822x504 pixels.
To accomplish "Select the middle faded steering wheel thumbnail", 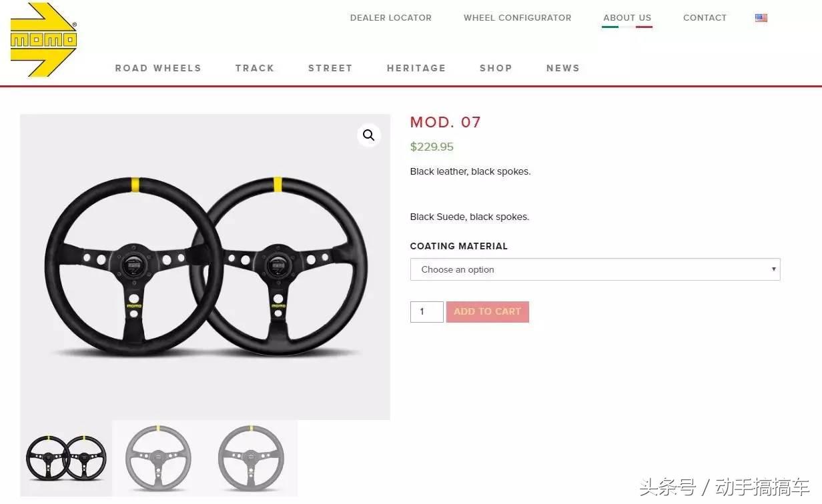I will (x=159, y=458).
